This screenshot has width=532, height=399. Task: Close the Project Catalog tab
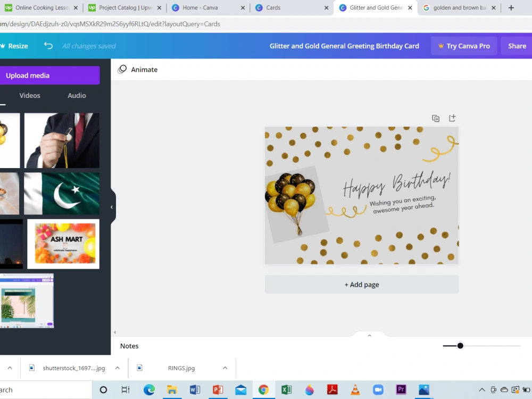(159, 7)
